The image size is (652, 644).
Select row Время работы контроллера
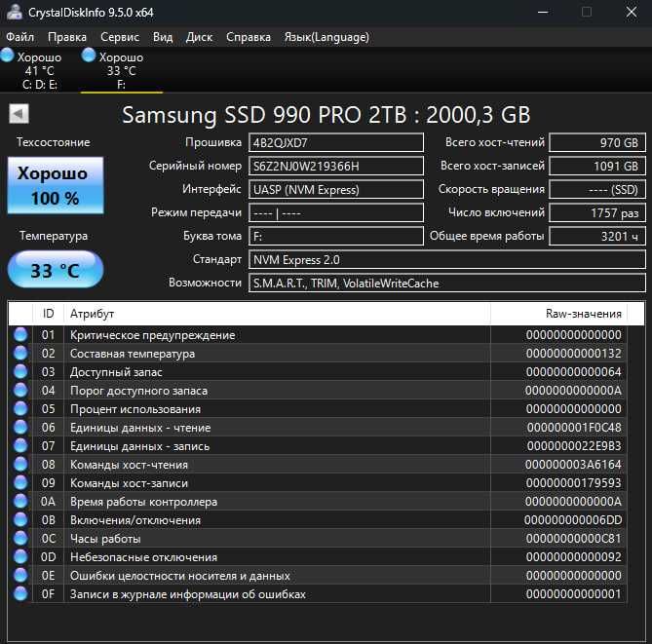318,502
